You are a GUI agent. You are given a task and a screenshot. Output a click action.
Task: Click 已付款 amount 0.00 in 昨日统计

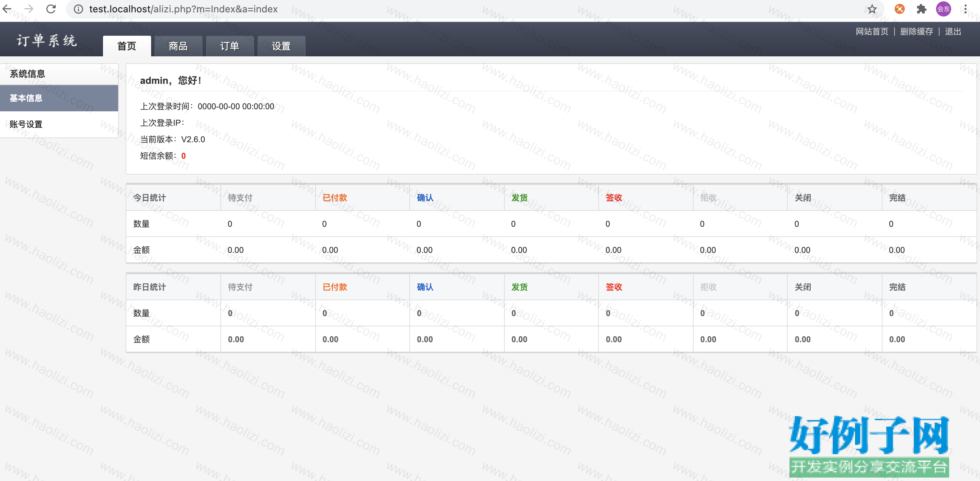(330, 339)
